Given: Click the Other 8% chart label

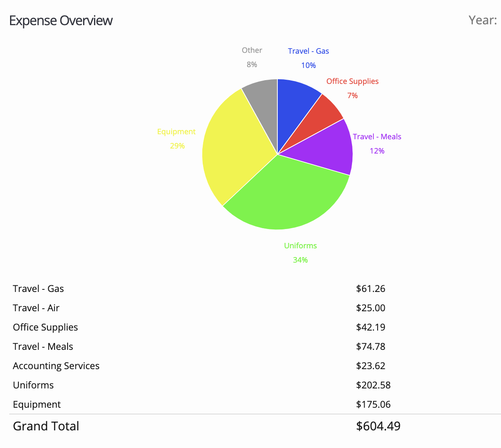Looking at the screenshot, I should (252, 57).
